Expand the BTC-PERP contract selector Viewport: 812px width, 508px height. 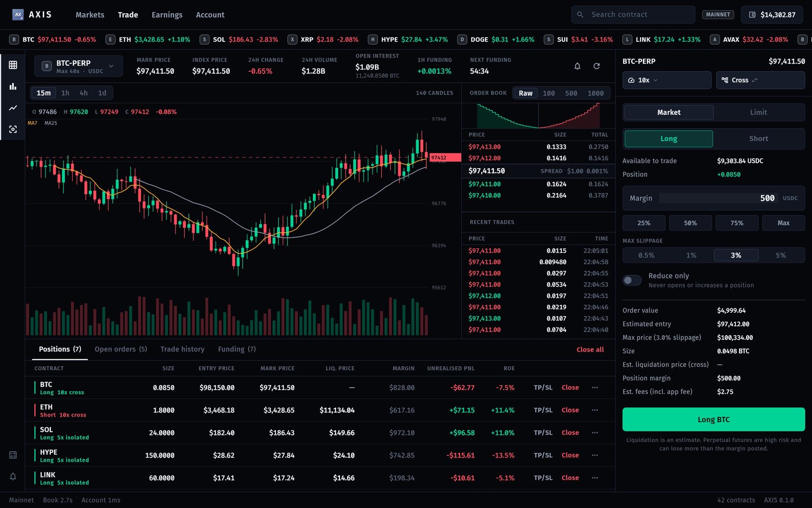pos(79,66)
